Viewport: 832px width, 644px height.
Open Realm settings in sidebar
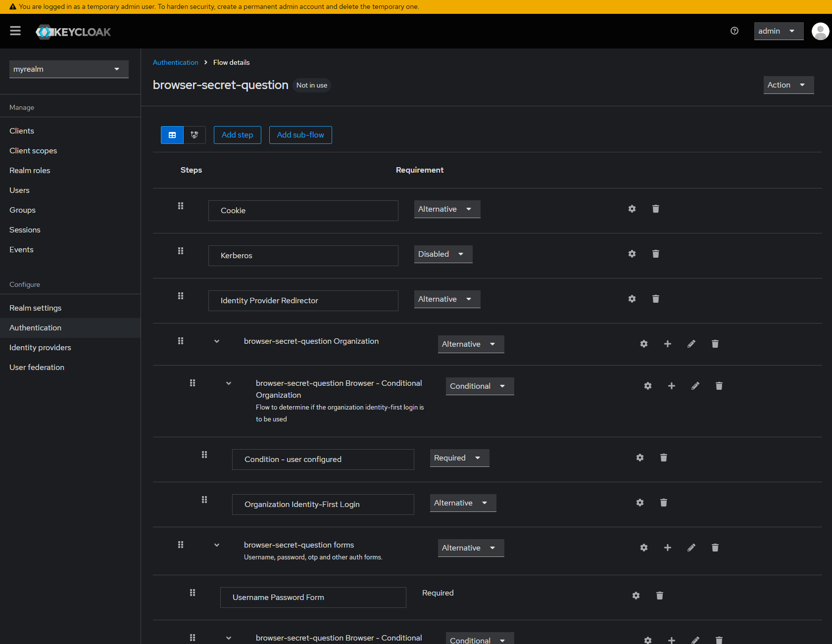[70, 308]
